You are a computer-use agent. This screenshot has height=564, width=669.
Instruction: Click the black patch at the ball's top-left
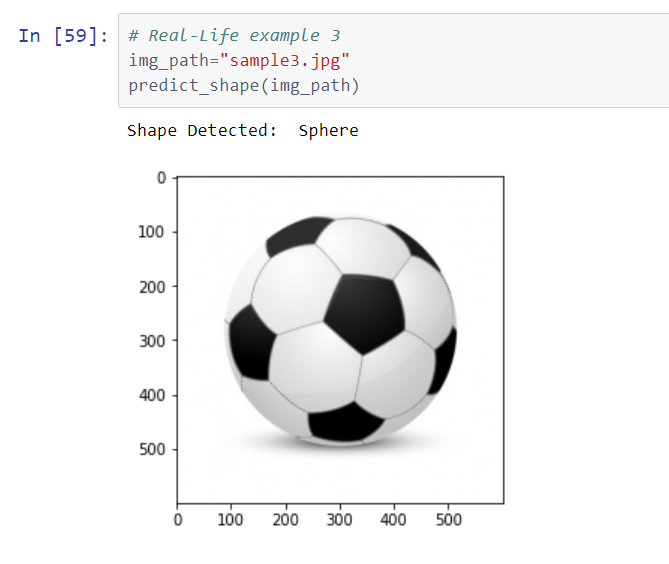[296, 236]
